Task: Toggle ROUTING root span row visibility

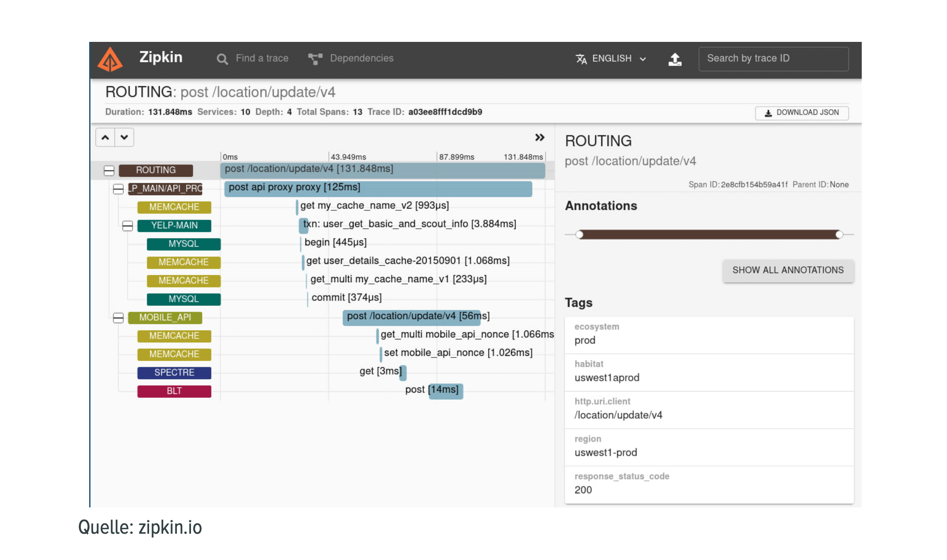Action: click(108, 169)
